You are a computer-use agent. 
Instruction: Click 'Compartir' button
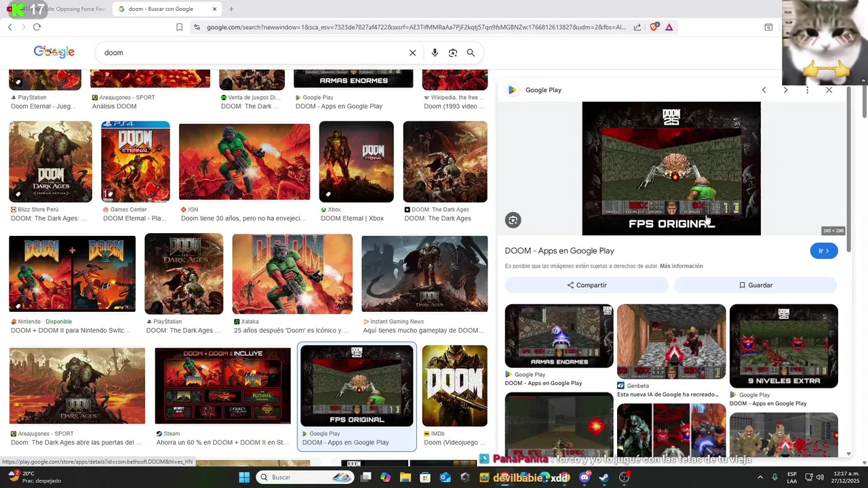pos(587,285)
